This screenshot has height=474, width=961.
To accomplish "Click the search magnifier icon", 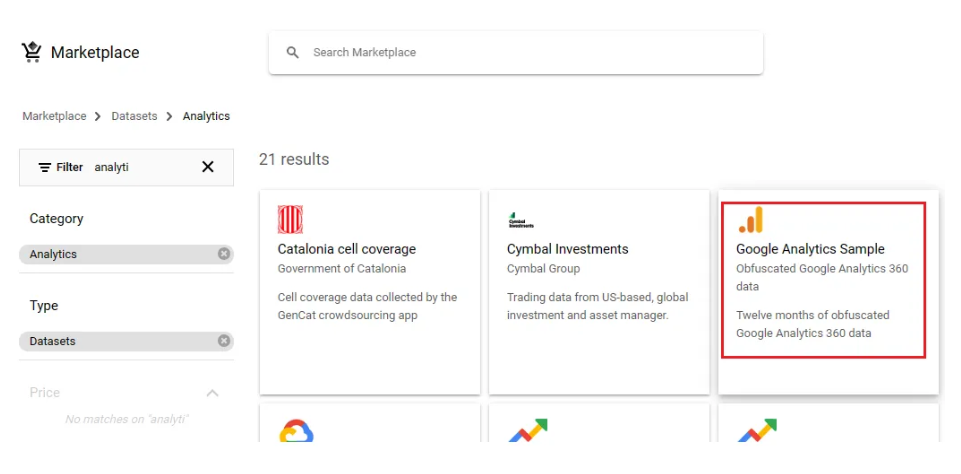I will tap(293, 53).
